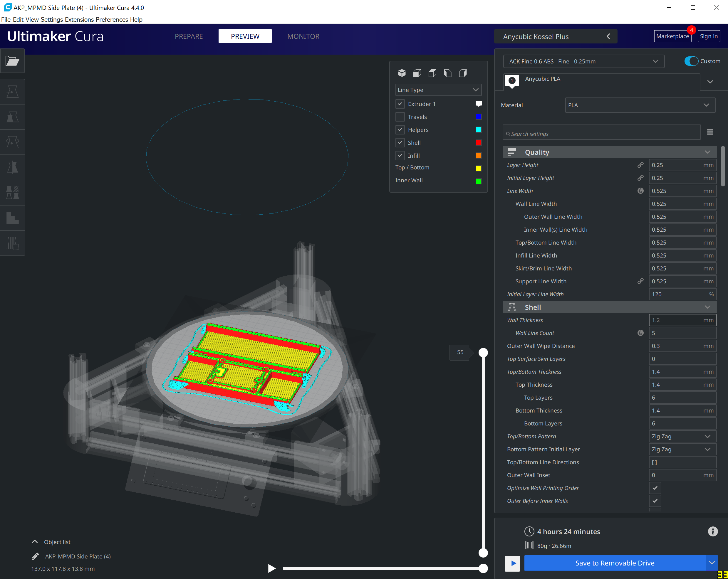
Task: Uncheck the Infill checkbox
Action: coord(400,156)
